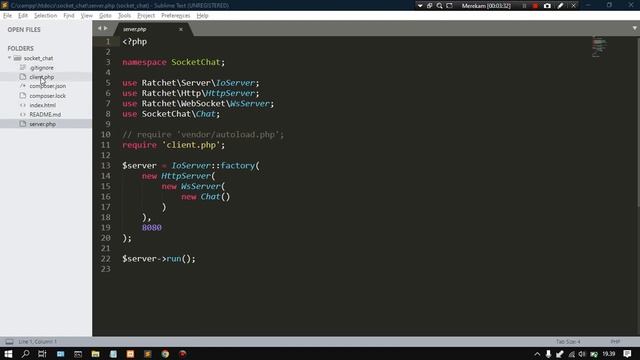
Task: Open the File menu
Action: [x=7, y=16]
